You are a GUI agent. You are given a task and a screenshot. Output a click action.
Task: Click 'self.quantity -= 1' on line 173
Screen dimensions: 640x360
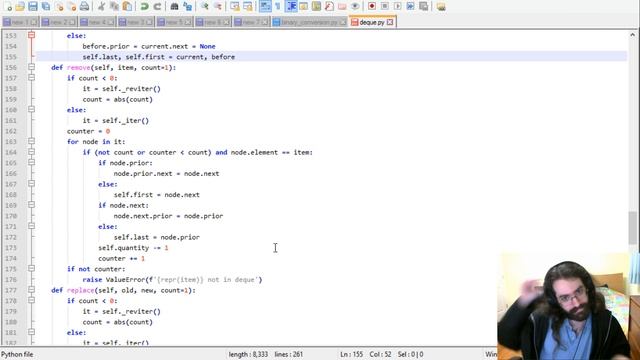coord(133,248)
